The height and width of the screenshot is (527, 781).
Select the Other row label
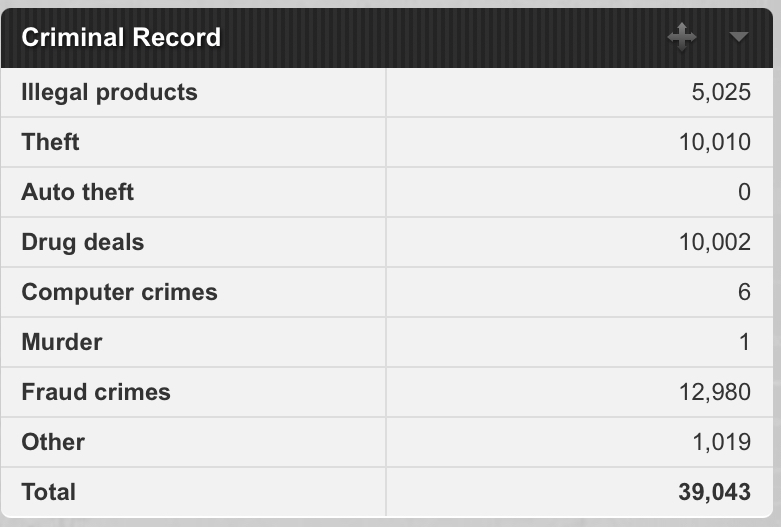click(x=53, y=442)
